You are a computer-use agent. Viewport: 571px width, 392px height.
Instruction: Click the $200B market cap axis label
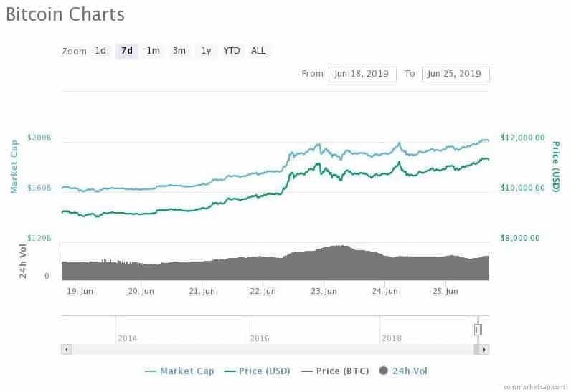coord(39,138)
